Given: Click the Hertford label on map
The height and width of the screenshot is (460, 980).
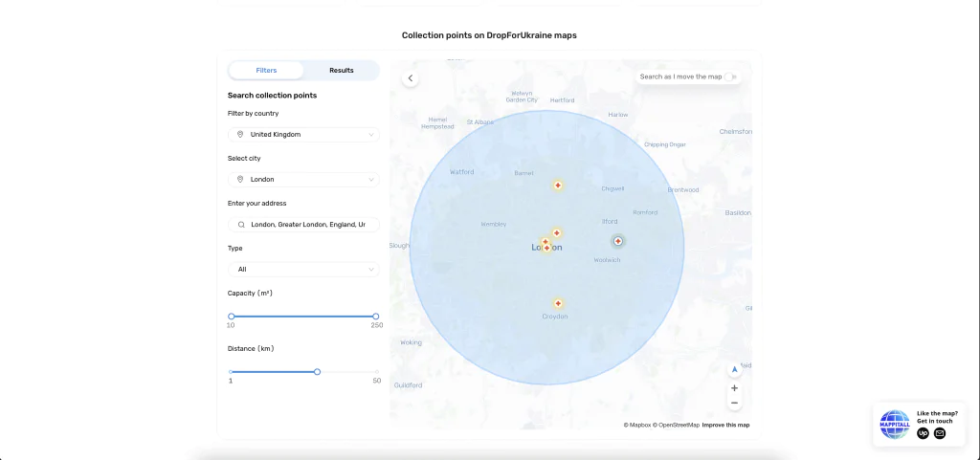Looking at the screenshot, I should pos(562,99).
